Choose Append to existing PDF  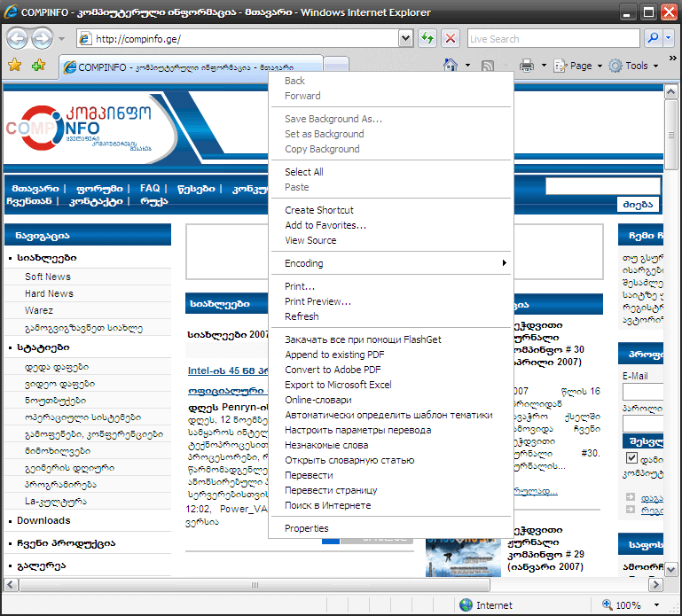334,355
